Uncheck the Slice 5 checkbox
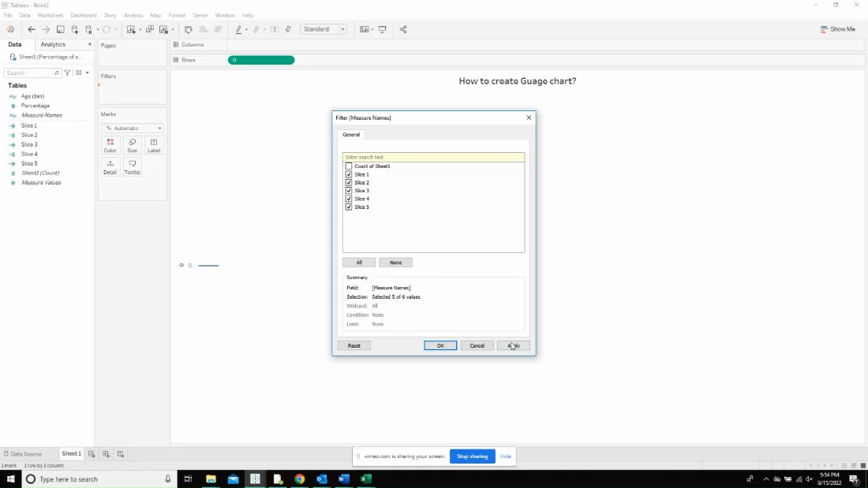This screenshot has width=868, height=488. pos(349,207)
